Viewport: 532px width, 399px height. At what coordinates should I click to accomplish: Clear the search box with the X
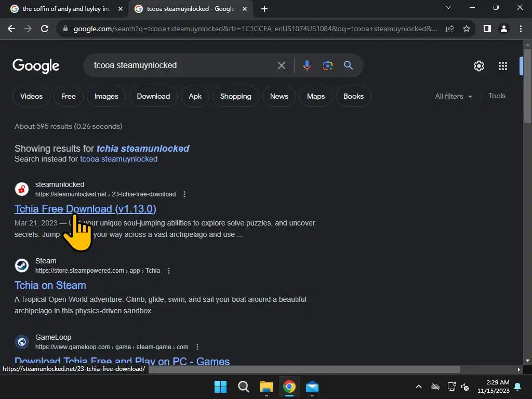(282, 65)
